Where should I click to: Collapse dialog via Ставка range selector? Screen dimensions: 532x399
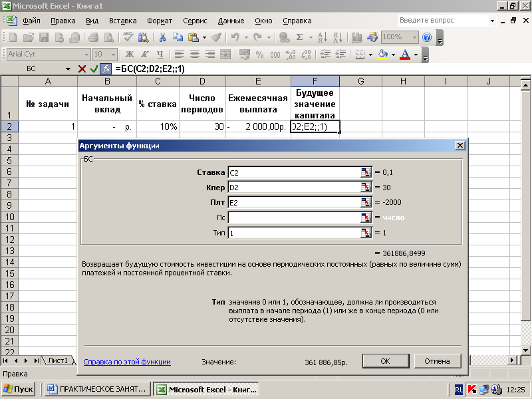pyautogui.click(x=366, y=172)
